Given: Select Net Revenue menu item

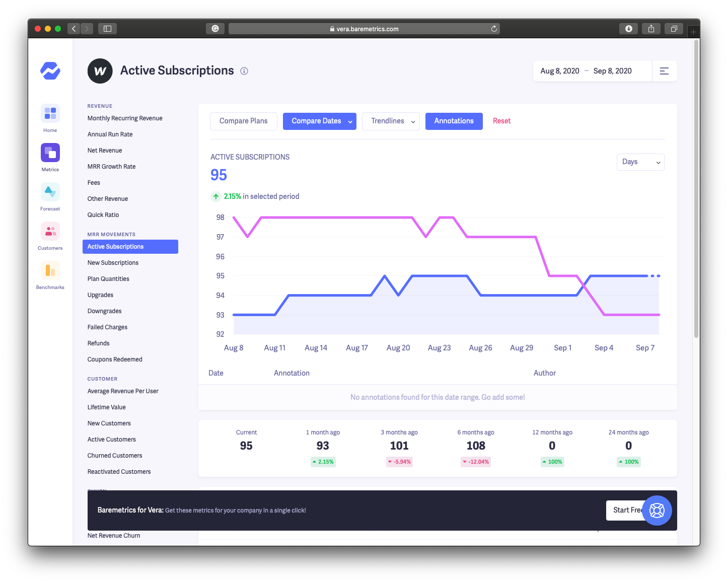Looking at the screenshot, I should pos(105,151).
